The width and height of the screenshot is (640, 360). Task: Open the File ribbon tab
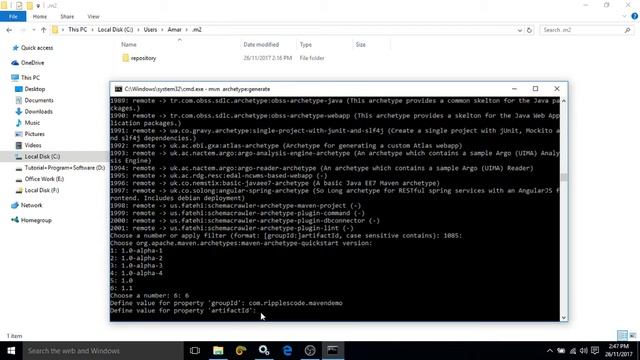[13, 17]
